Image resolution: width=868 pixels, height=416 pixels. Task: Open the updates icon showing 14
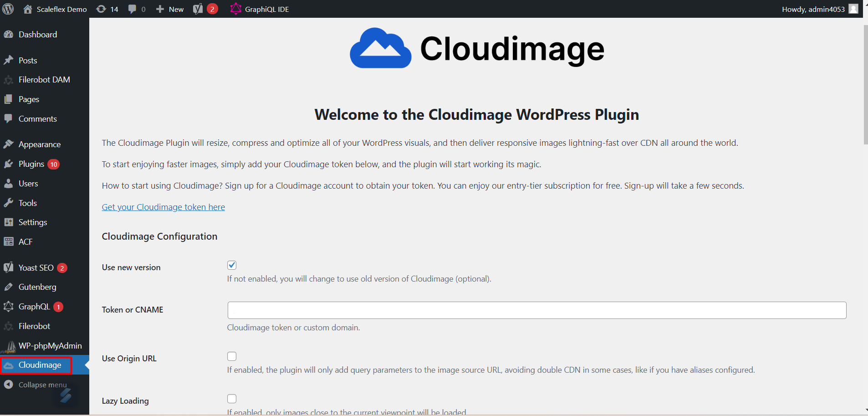pos(102,9)
